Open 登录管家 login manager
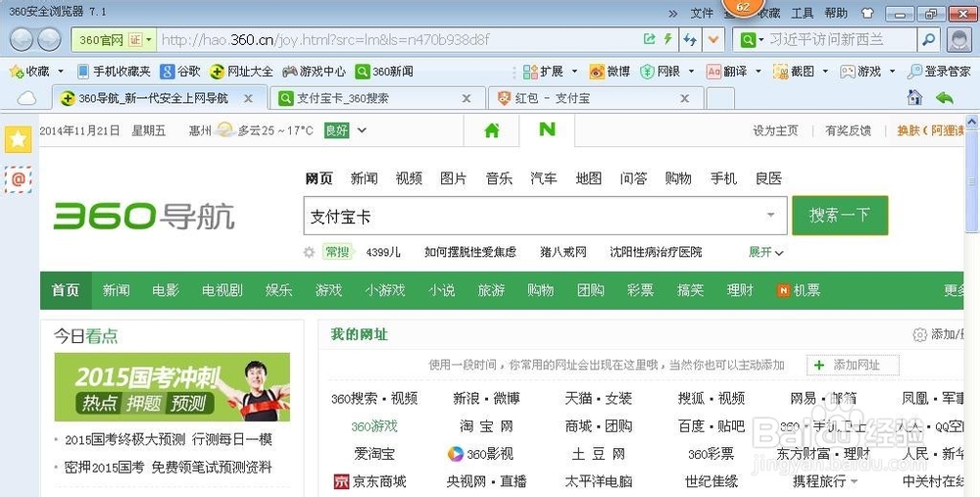This screenshot has height=497, width=980. (x=940, y=72)
